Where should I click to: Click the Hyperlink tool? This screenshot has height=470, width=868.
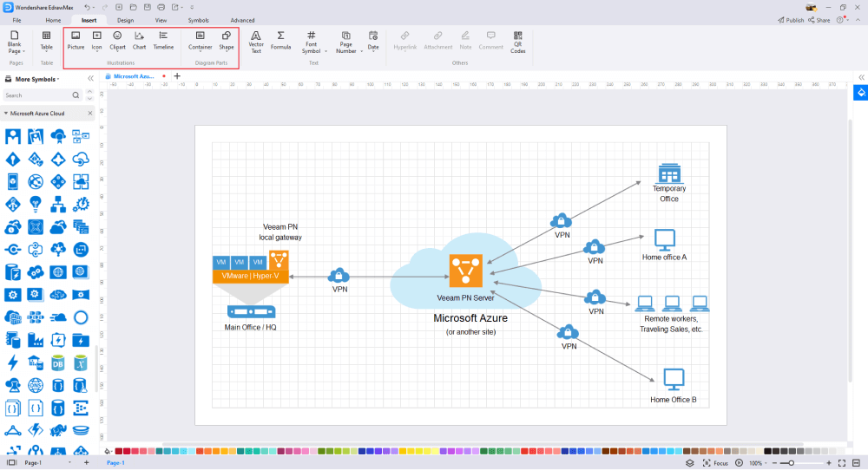pos(404,41)
